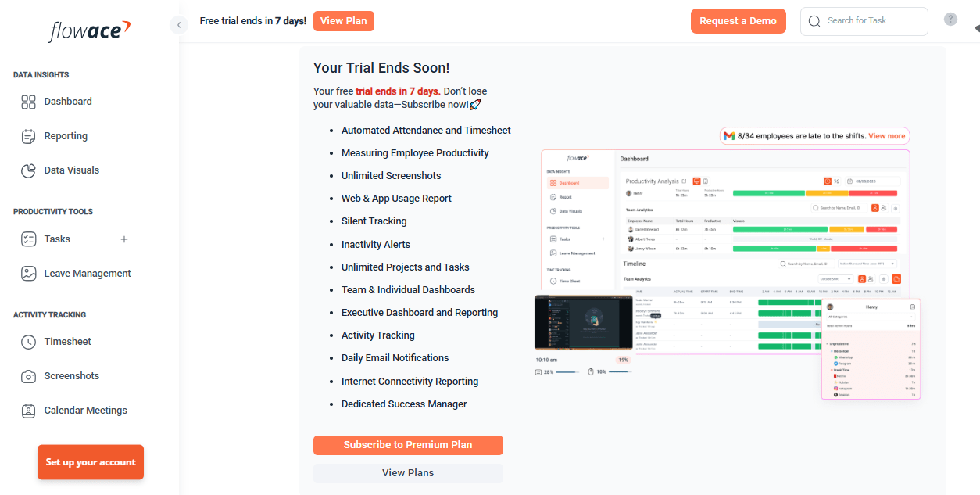
Task: Select the "Daily Email Notifications" list item
Action: click(x=395, y=358)
